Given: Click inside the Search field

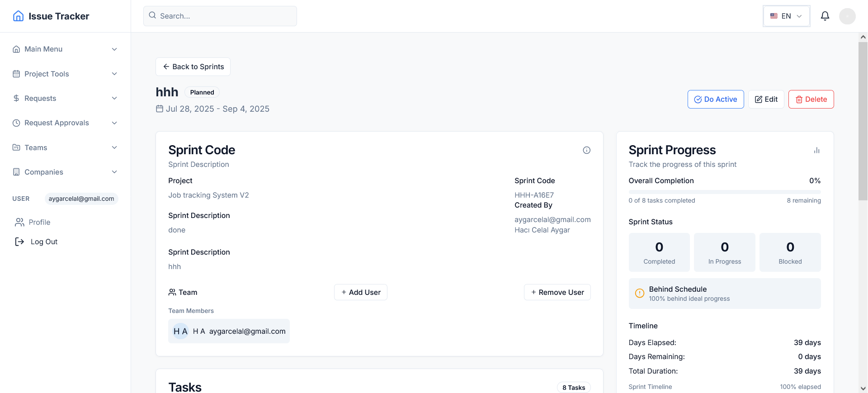Looking at the screenshot, I should [x=220, y=16].
